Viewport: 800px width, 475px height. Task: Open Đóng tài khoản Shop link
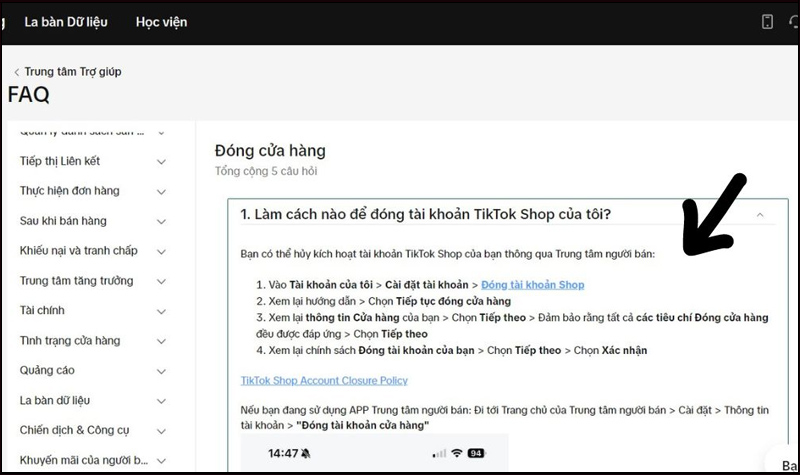(533, 285)
